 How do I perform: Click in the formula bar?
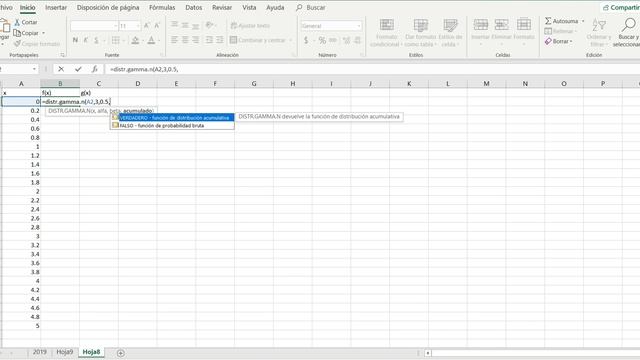(x=371, y=69)
